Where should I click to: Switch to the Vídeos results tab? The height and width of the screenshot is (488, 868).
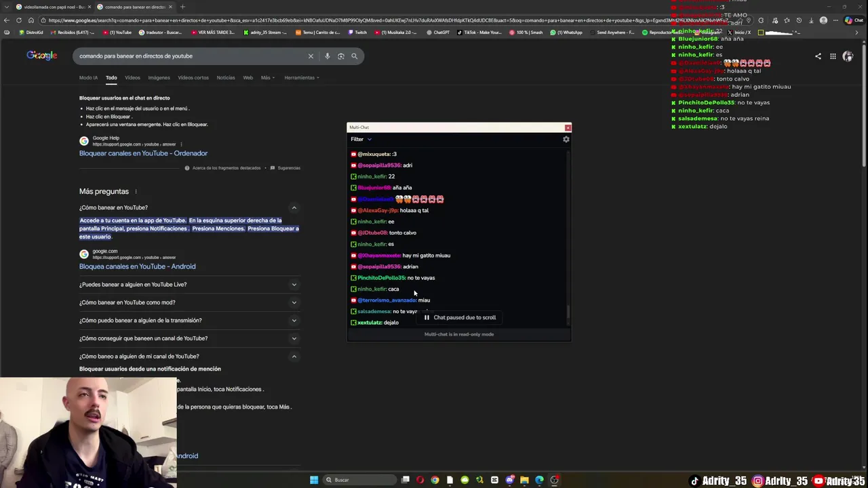click(x=132, y=77)
